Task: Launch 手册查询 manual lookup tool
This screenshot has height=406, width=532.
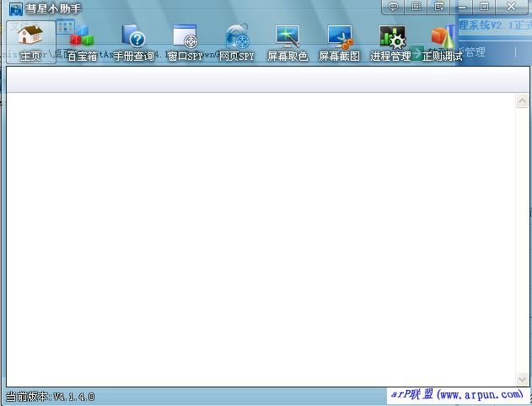Action: tap(134, 42)
